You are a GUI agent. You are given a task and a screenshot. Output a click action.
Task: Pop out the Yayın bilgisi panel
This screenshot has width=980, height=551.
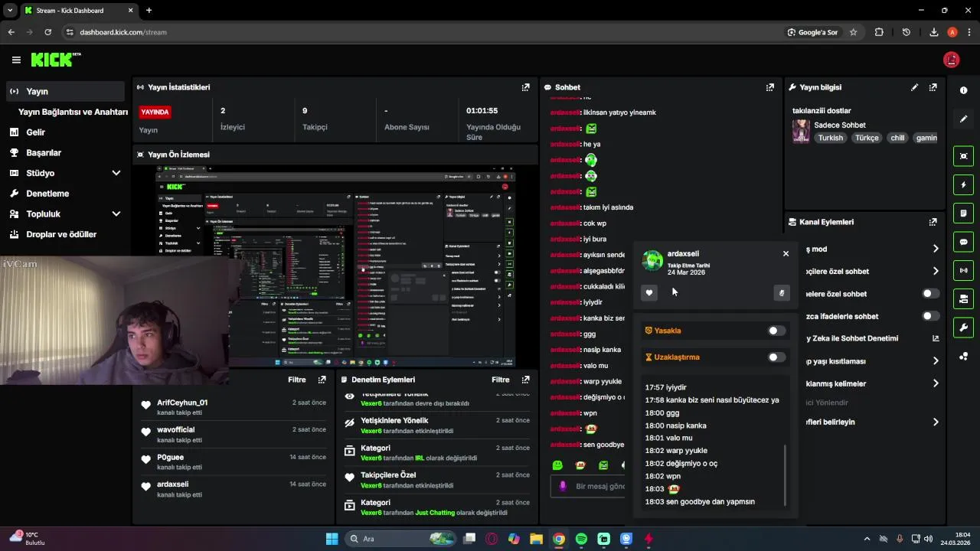pos(933,87)
